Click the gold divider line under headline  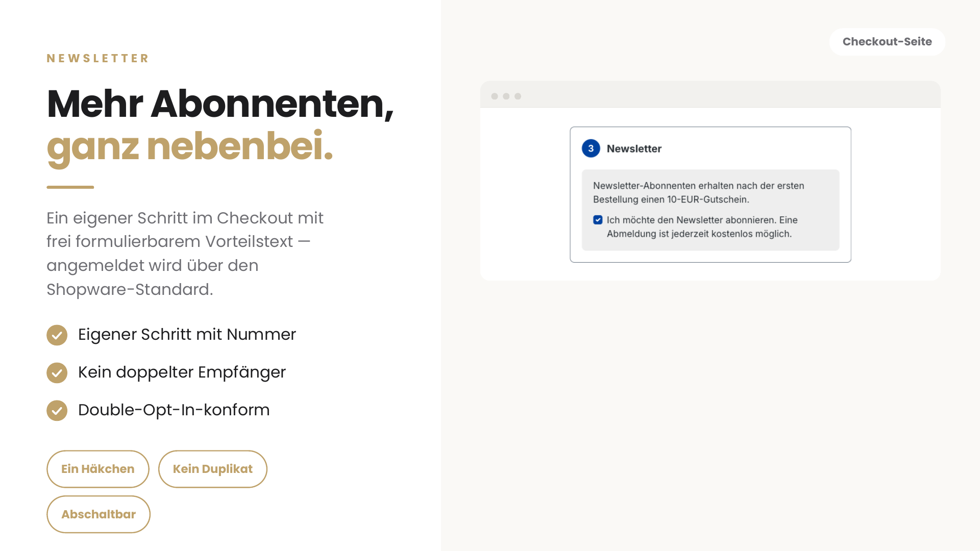[x=70, y=187]
